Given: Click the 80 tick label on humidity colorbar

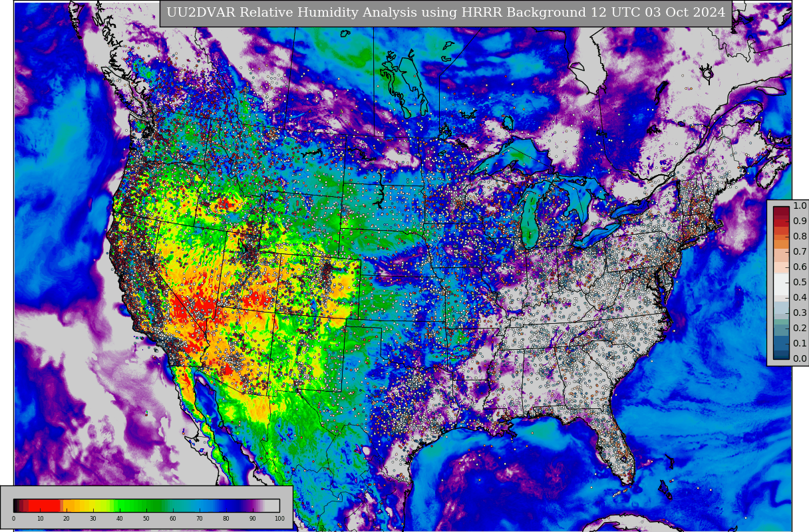Looking at the screenshot, I should 226,519.
